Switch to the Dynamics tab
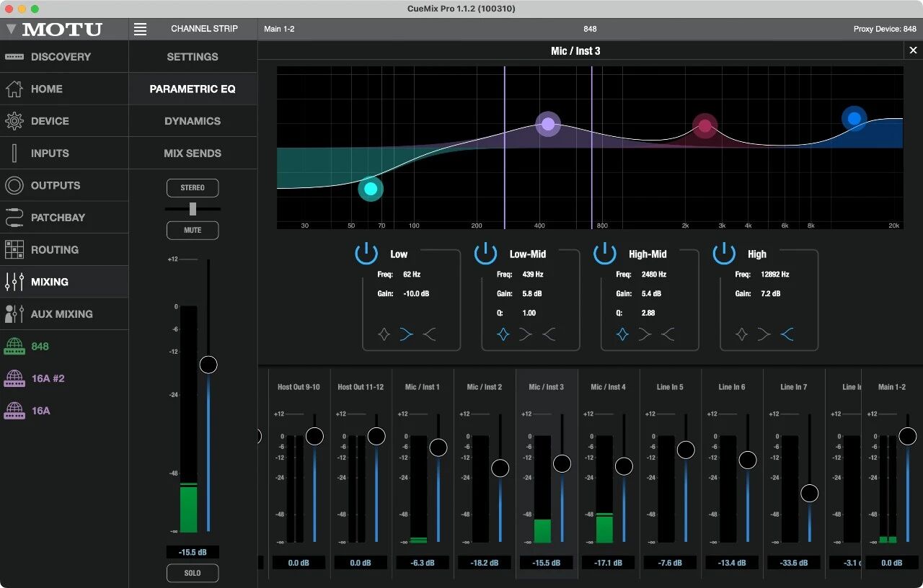Image resolution: width=923 pixels, height=588 pixels. (193, 121)
